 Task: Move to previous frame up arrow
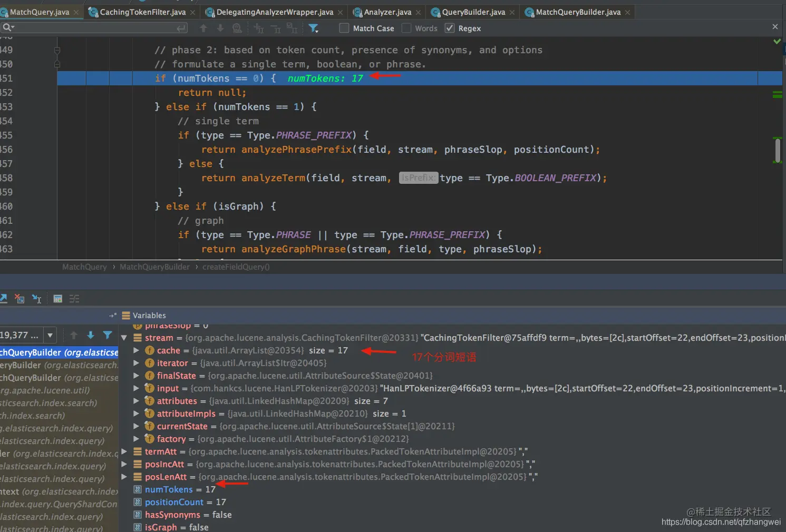tap(74, 335)
